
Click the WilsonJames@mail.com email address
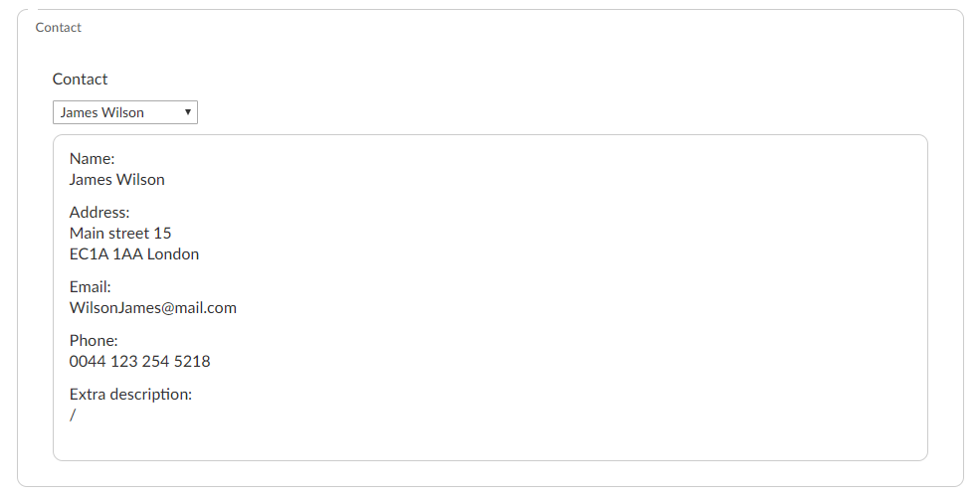153,308
